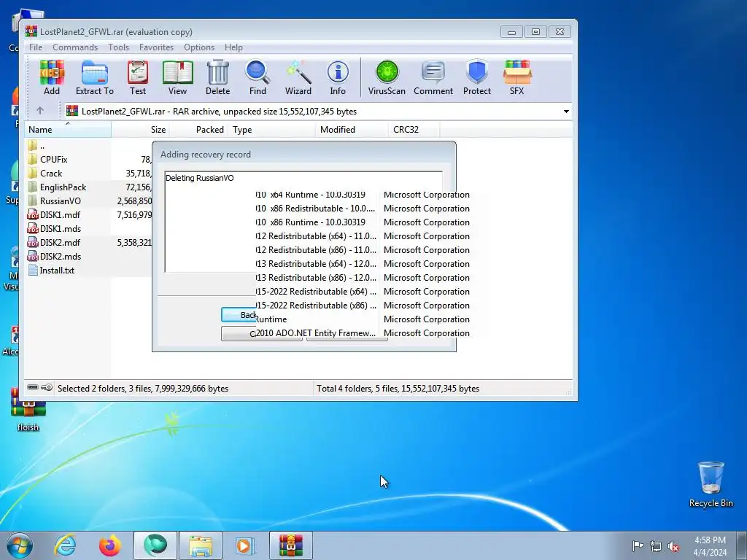The image size is (747, 560).
Task: Open Firefox from the taskbar
Action: point(110,545)
